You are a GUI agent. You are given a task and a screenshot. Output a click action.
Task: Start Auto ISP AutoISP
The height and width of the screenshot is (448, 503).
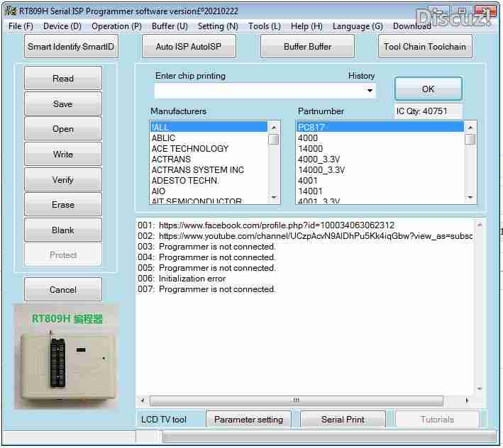(189, 47)
